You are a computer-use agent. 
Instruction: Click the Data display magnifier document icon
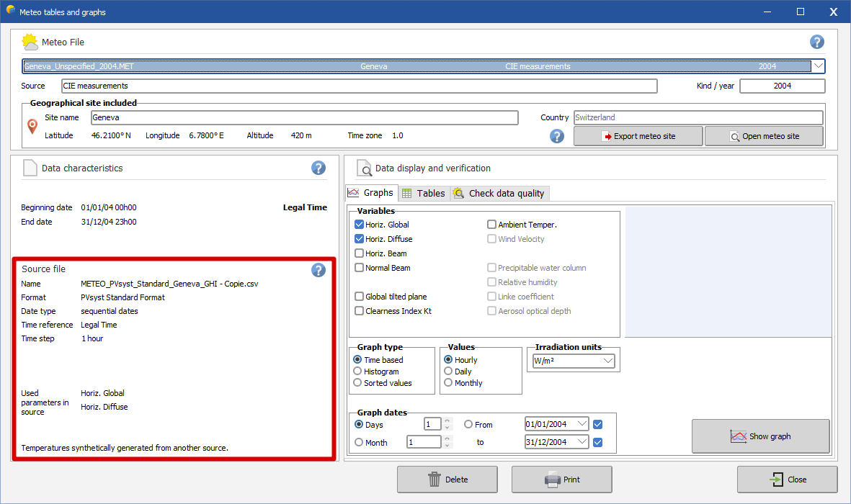click(x=365, y=168)
